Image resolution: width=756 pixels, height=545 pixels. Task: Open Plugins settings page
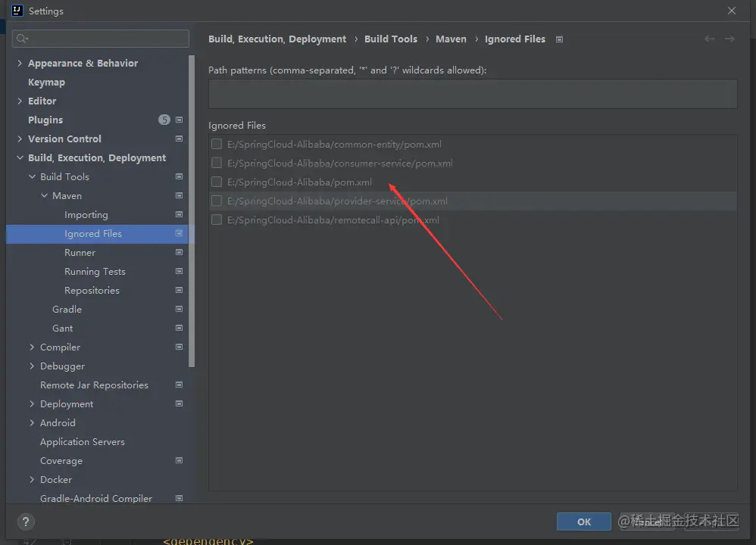click(x=45, y=120)
